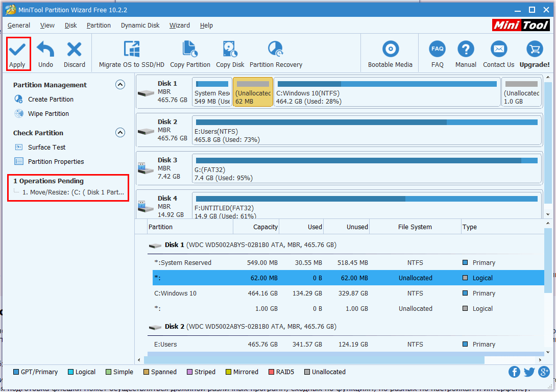Viewport: 556px width, 392px height.
Task: Click Disk 2 WDC header in table
Action: (250, 327)
